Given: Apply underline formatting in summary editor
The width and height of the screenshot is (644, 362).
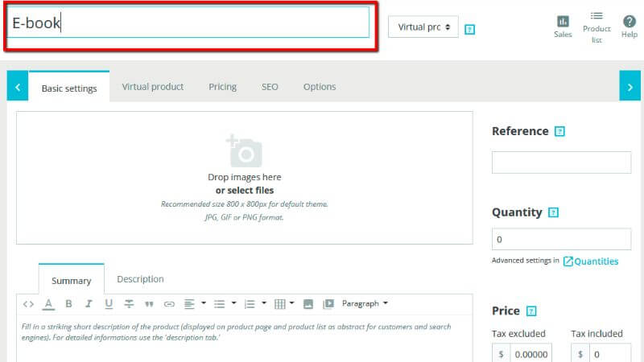Looking at the screenshot, I should pos(109,304).
